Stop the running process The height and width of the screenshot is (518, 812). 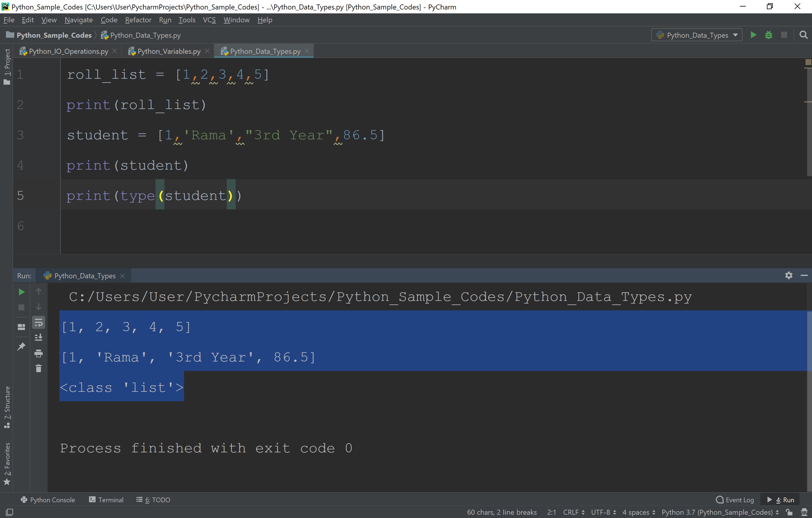pyautogui.click(x=22, y=307)
